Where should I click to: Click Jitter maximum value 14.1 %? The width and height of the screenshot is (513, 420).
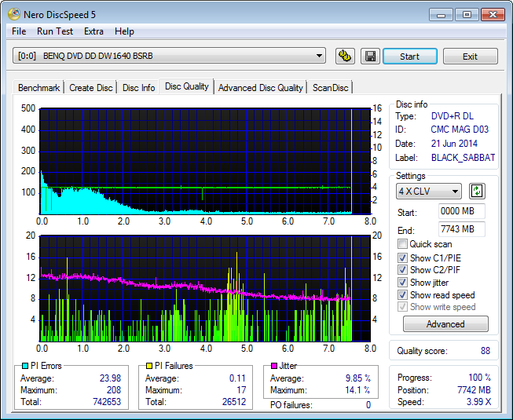[357, 390]
